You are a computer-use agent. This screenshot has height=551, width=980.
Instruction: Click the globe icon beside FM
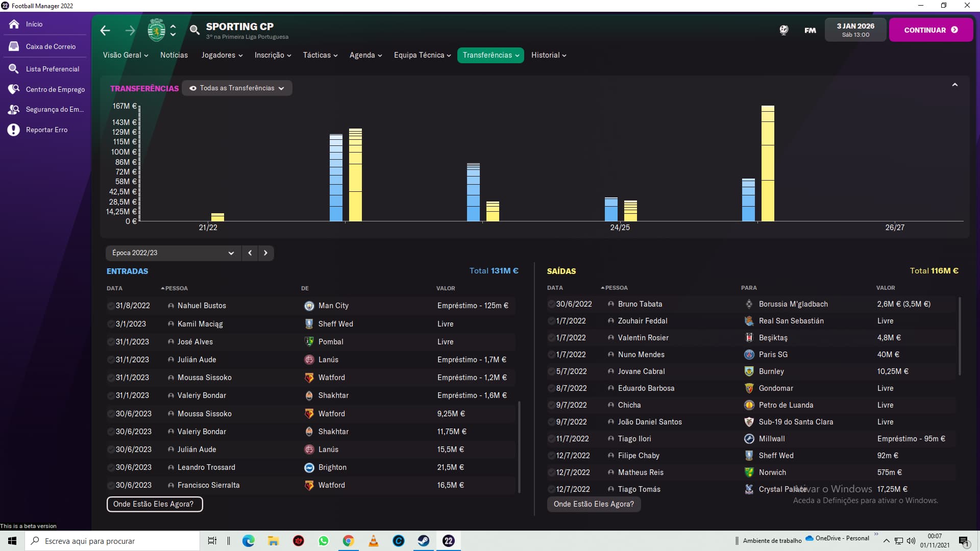784,30
